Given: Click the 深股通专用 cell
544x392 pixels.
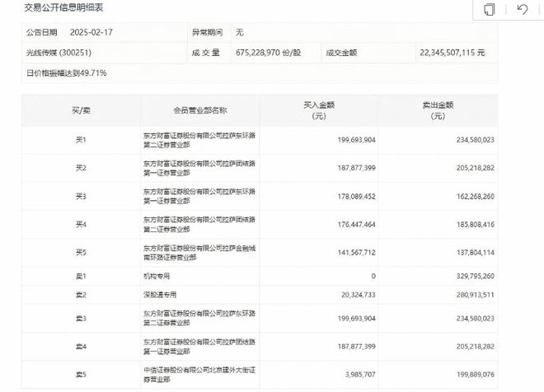Looking at the screenshot, I should point(160,295).
